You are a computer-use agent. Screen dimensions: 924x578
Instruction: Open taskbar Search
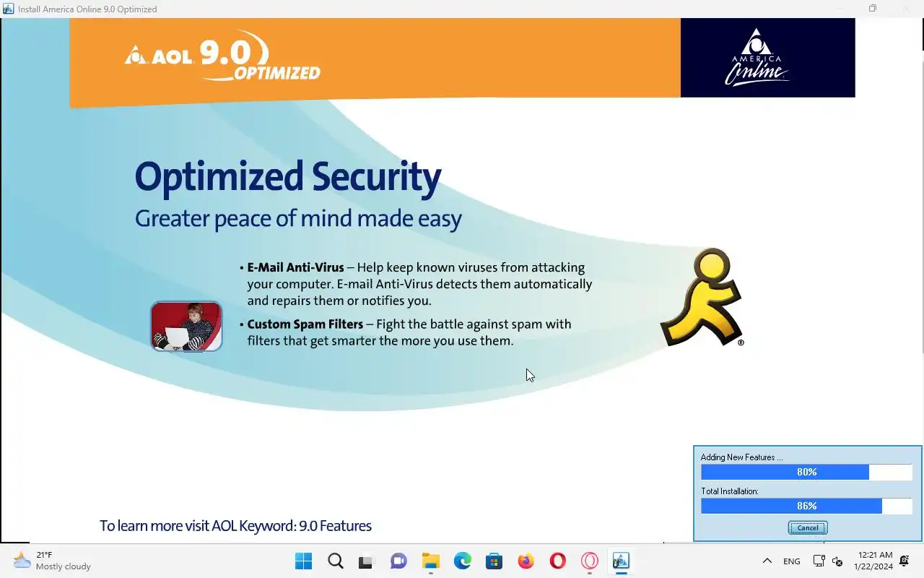[x=336, y=561]
